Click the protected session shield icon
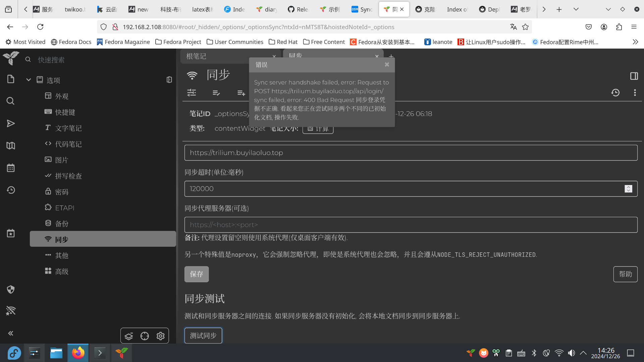The height and width of the screenshot is (362, 644). [x=11, y=289]
